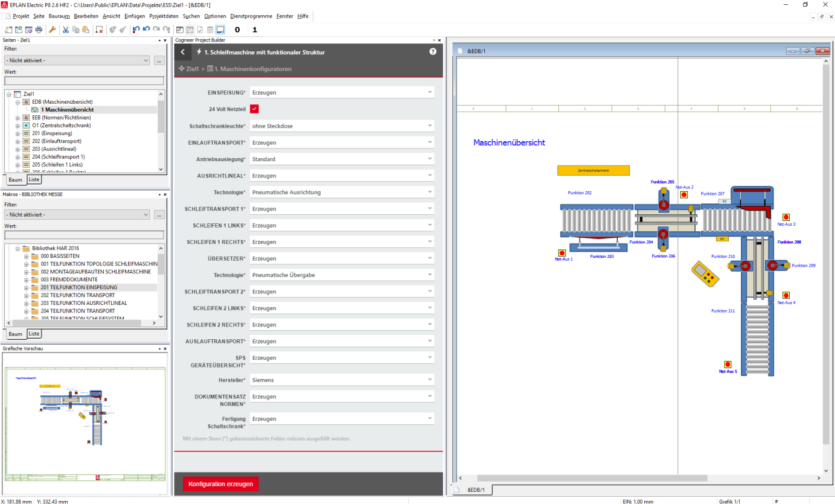Click the wrench settings icon
The image size is (835, 504).
point(52,30)
